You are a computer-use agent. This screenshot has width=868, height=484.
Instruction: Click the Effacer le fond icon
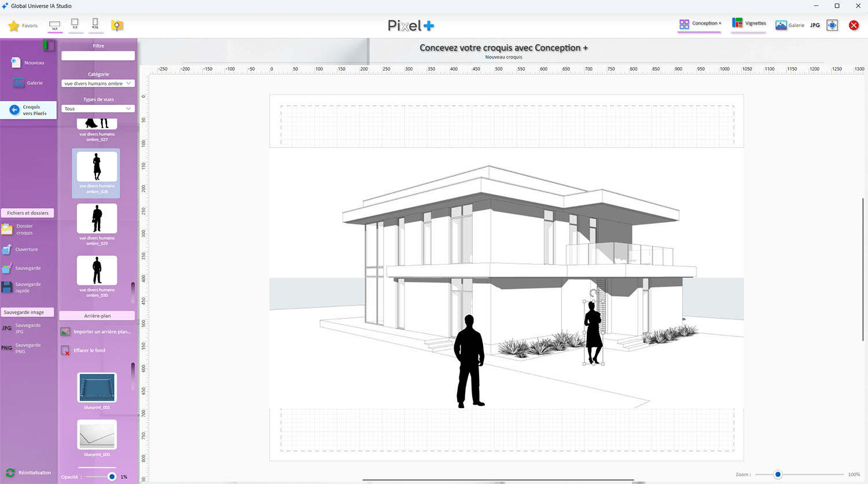pos(65,350)
